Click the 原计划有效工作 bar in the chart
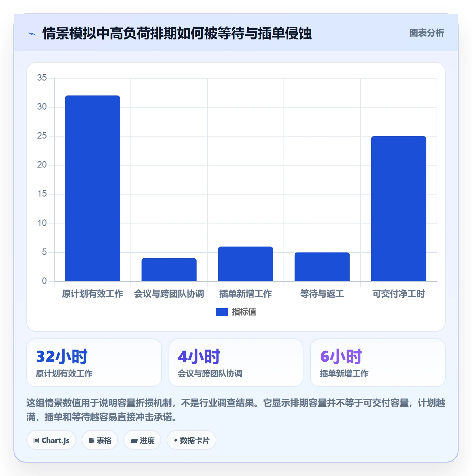The width and height of the screenshot is (472, 476). pos(92,188)
